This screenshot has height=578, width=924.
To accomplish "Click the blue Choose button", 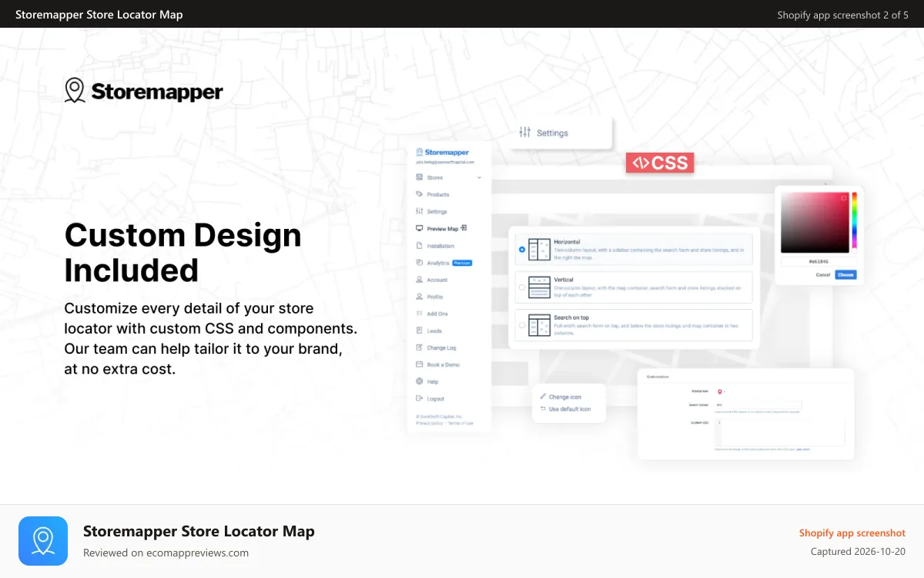I will pos(845,275).
